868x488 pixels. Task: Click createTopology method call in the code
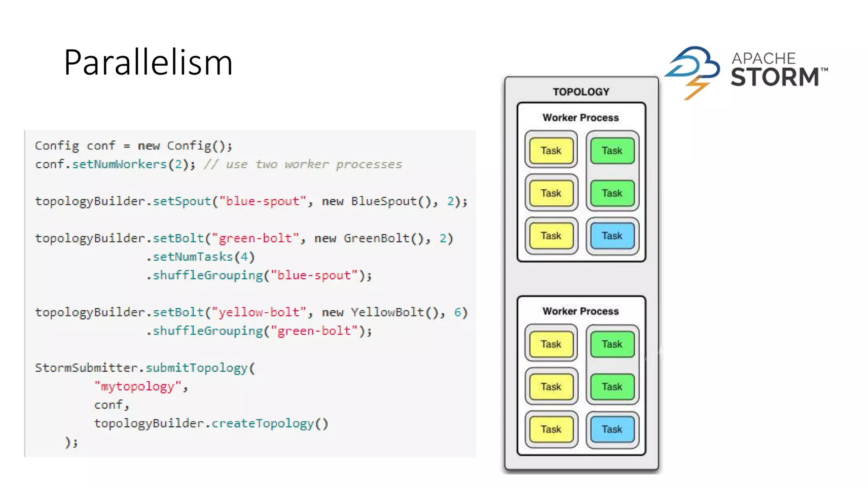[262, 424]
